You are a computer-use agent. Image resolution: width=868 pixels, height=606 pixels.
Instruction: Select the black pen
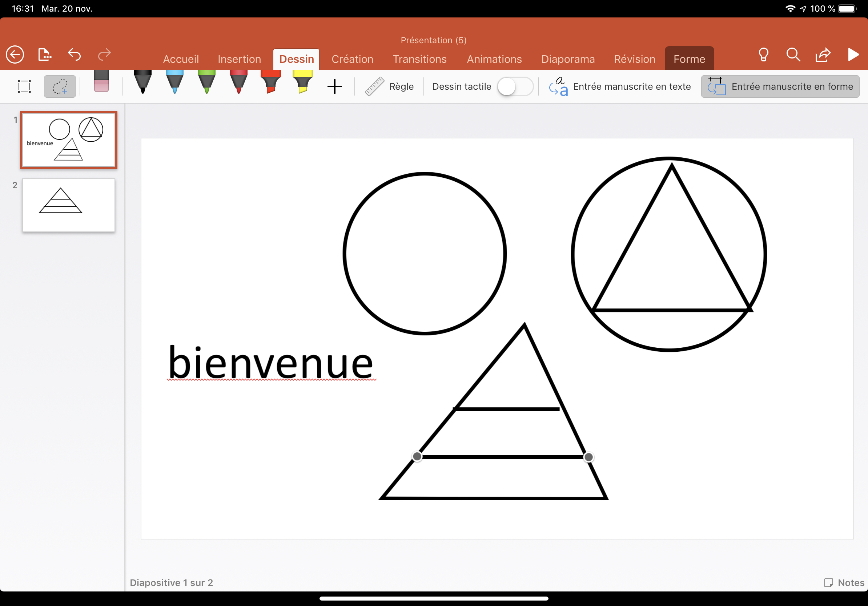click(x=142, y=82)
